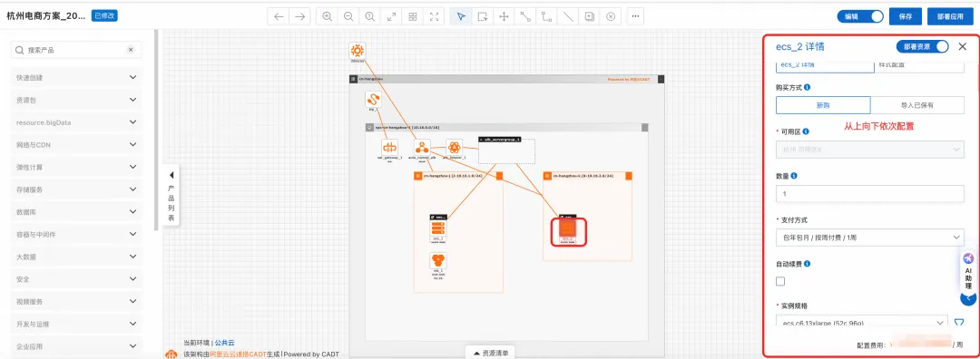Toggle the 部署资源 switch
The height and width of the screenshot is (359, 980).
923,47
